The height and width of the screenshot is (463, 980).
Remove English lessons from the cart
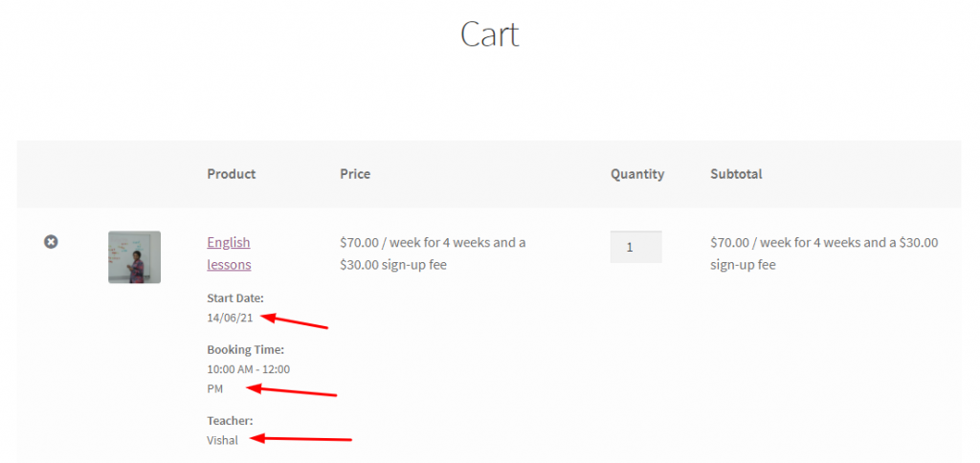coord(51,241)
